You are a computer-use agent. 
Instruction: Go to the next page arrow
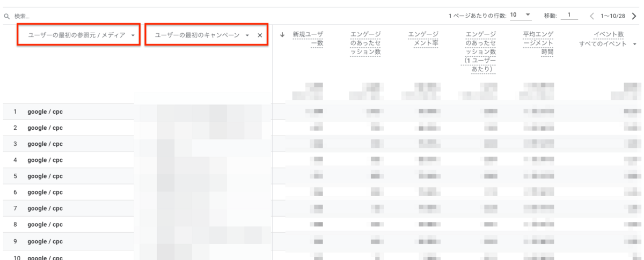coord(633,16)
